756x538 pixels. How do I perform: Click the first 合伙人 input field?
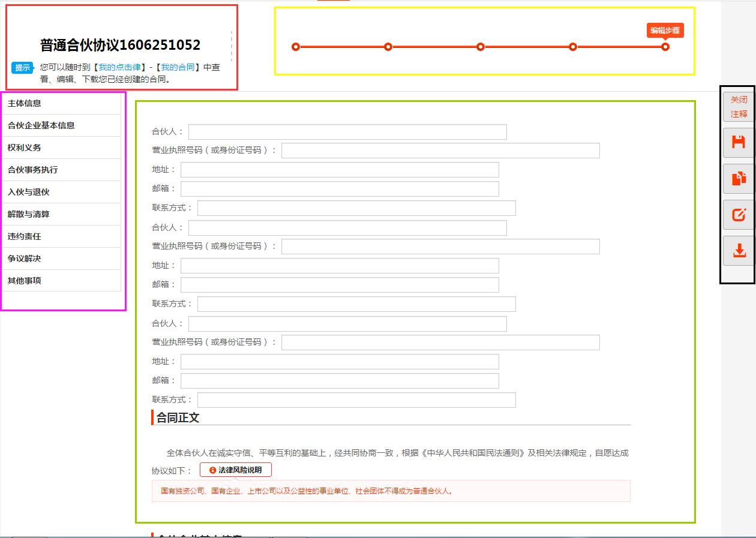(347, 132)
